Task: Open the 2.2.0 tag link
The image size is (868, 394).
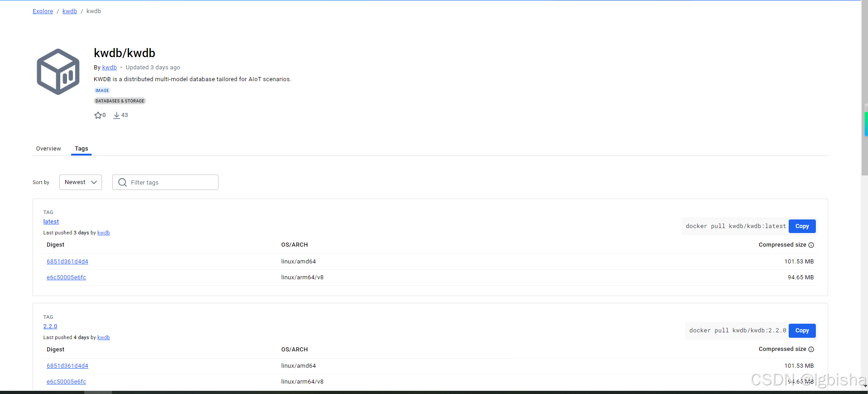Action: (x=50, y=326)
